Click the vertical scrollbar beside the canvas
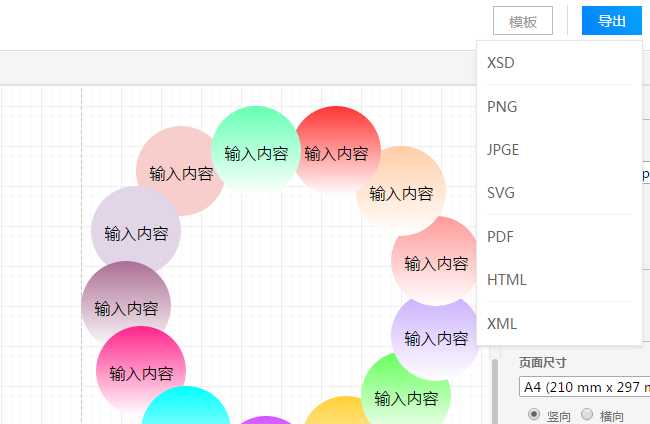 495,391
